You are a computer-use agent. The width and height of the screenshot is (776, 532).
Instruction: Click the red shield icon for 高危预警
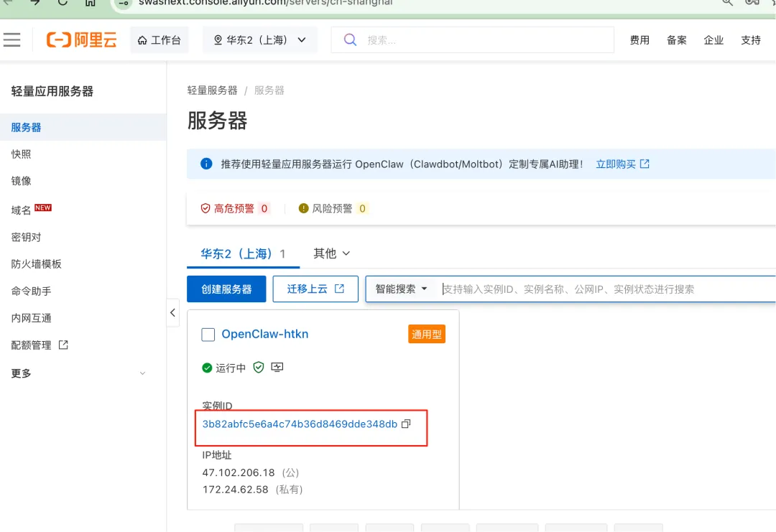coord(205,208)
